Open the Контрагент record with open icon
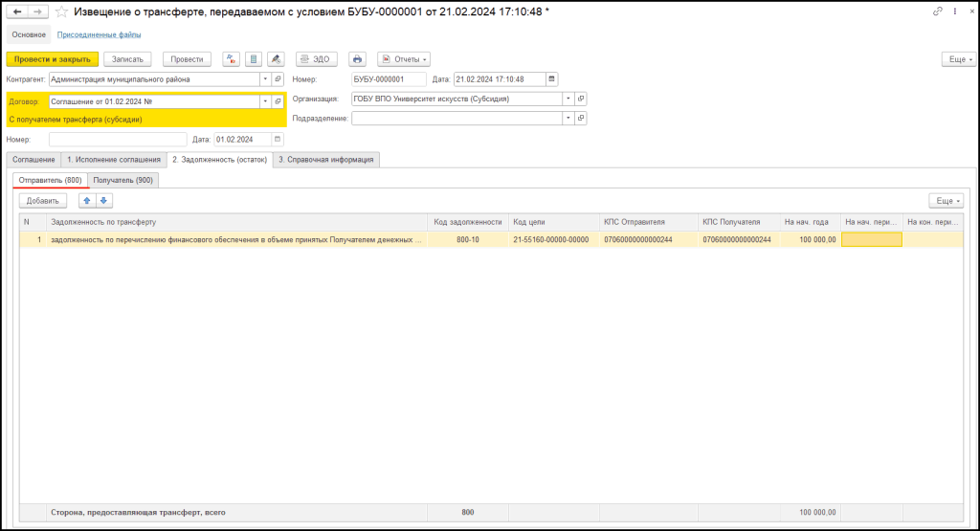The height and width of the screenshot is (531, 980). point(278,79)
